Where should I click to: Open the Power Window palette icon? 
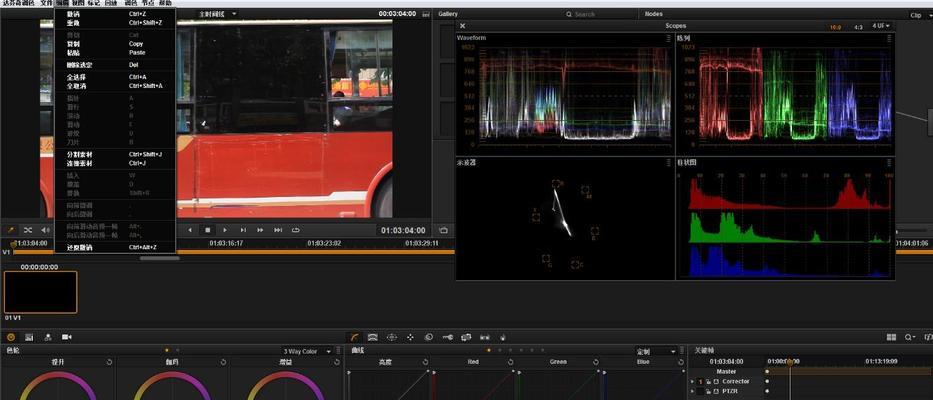392,337
